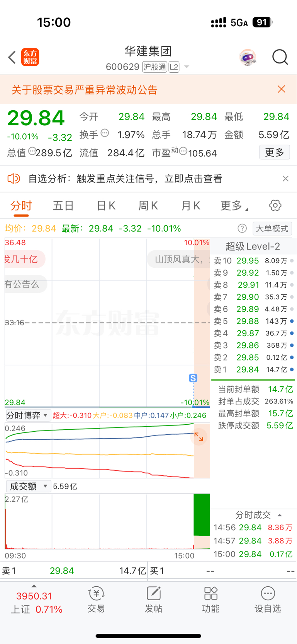
Task: Select the 卖5 29.88 order row
Action: 253,321
